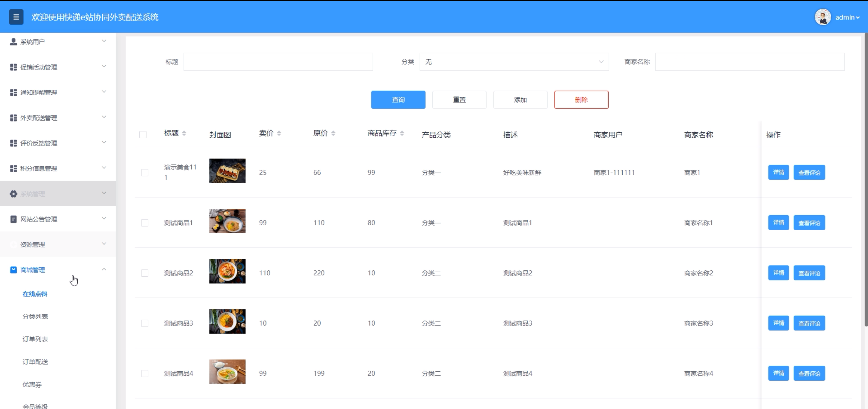The image size is (868, 409).
Task: Click the 系统用户 person icon
Action: tap(13, 42)
